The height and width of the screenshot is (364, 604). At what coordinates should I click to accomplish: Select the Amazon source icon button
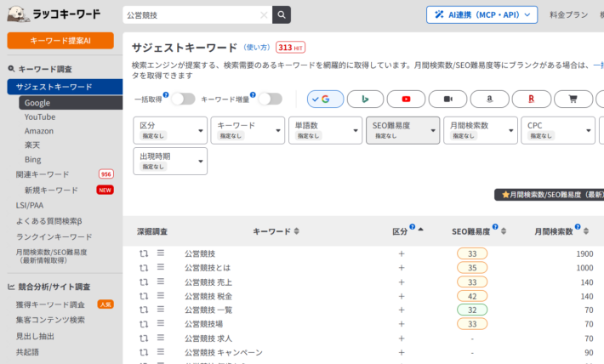(x=490, y=99)
